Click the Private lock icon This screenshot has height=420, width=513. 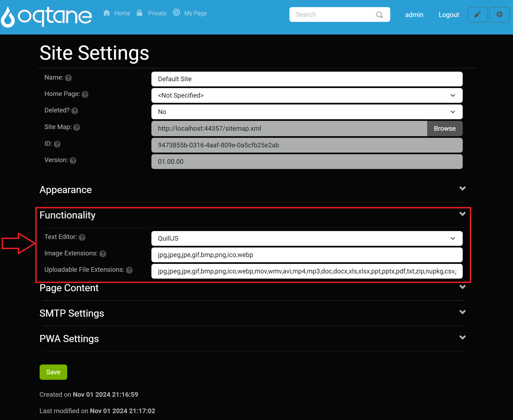[140, 13]
